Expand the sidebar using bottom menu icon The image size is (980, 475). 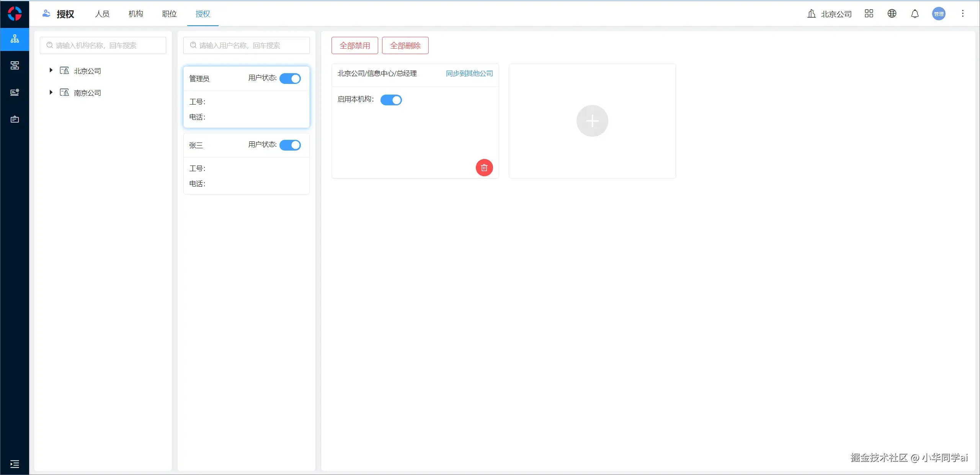(15, 464)
